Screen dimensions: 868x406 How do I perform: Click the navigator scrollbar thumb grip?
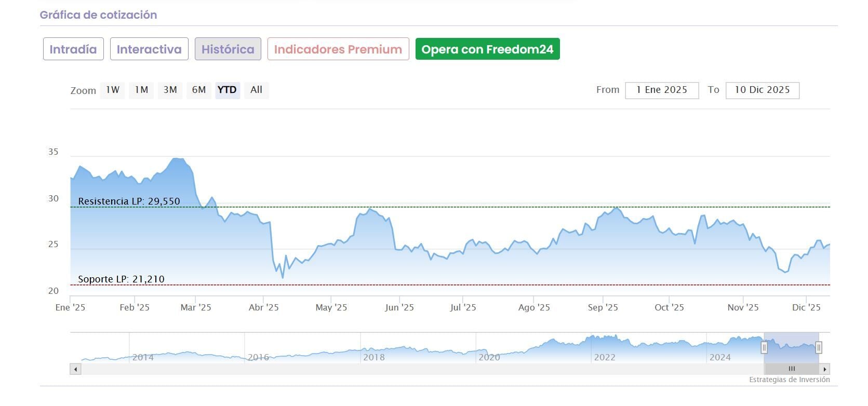click(792, 369)
